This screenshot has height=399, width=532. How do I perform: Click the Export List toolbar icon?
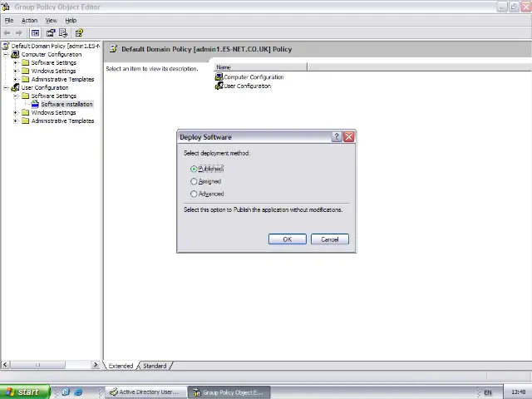click(x=63, y=33)
